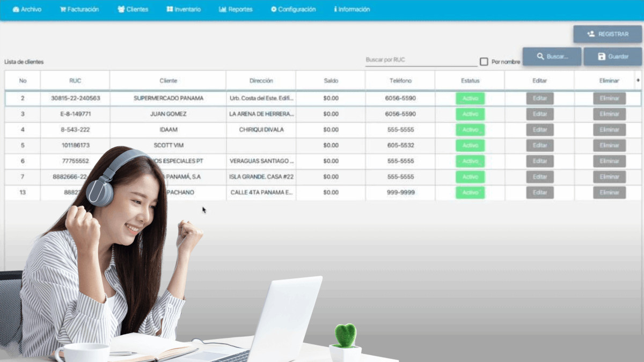Open the Facturación menu
Viewport: 644px width, 362px height.
coord(79,9)
